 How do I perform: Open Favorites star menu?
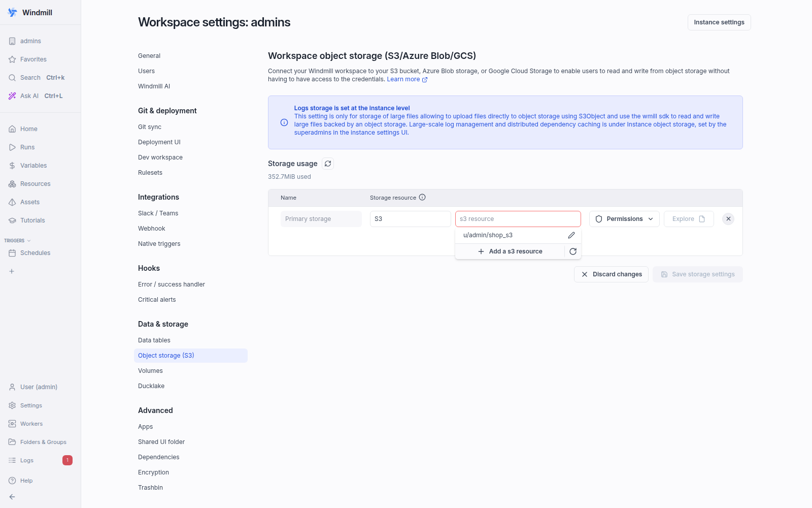[40, 59]
